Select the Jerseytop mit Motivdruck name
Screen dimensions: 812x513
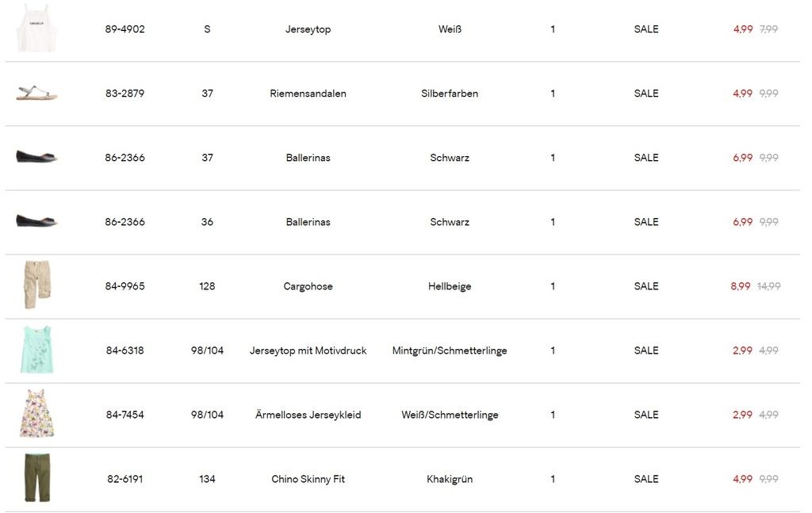click(x=308, y=350)
